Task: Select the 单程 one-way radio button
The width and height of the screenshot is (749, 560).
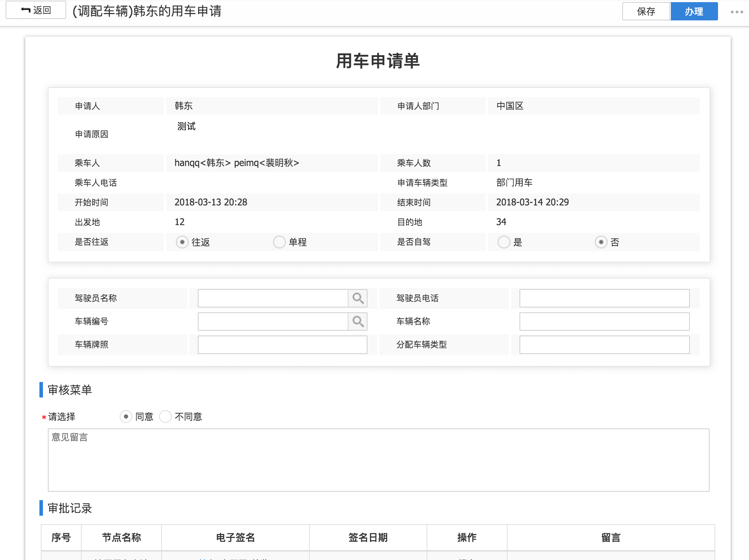Action: (x=279, y=242)
